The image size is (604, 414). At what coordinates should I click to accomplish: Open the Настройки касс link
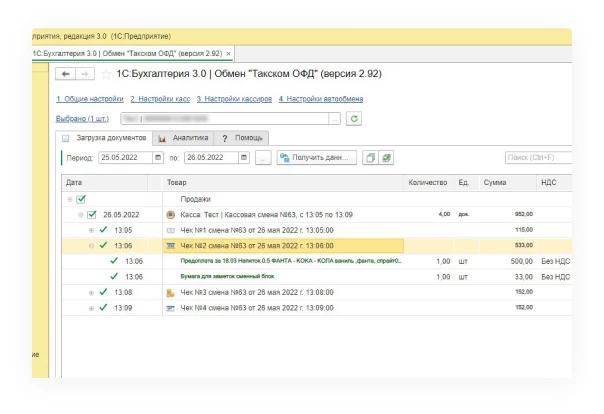click(x=160, y=99)
